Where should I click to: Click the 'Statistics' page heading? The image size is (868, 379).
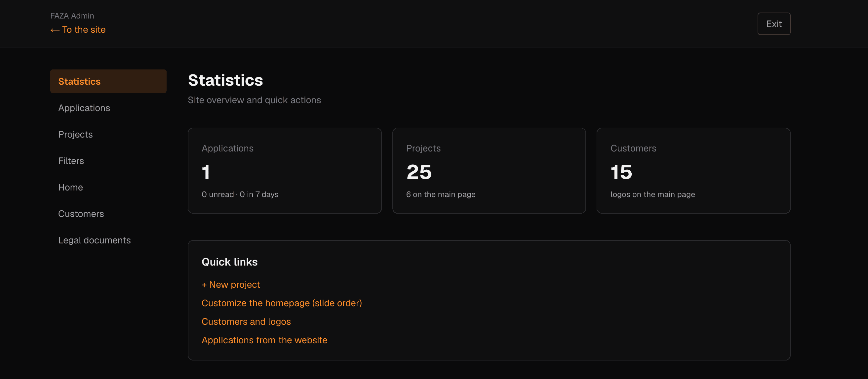pyautogui.click(x=225, y=80)
